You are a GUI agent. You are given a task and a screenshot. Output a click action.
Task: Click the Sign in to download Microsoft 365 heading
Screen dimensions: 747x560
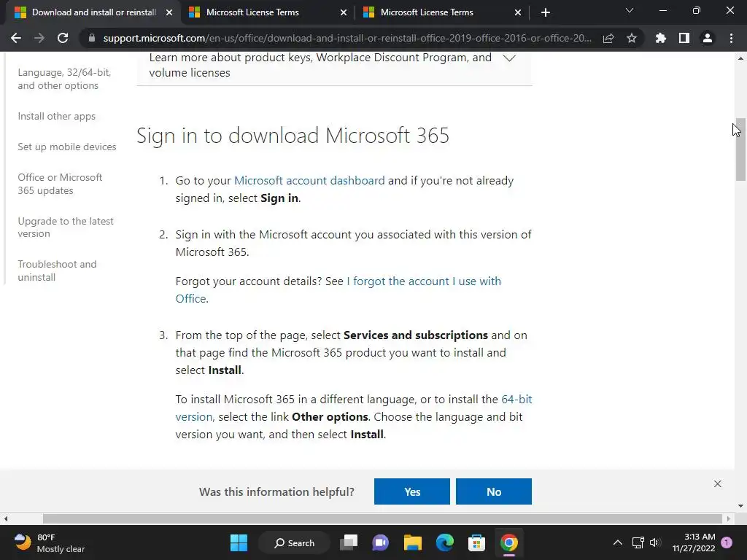pyautogui.click(x=293, y=136)
